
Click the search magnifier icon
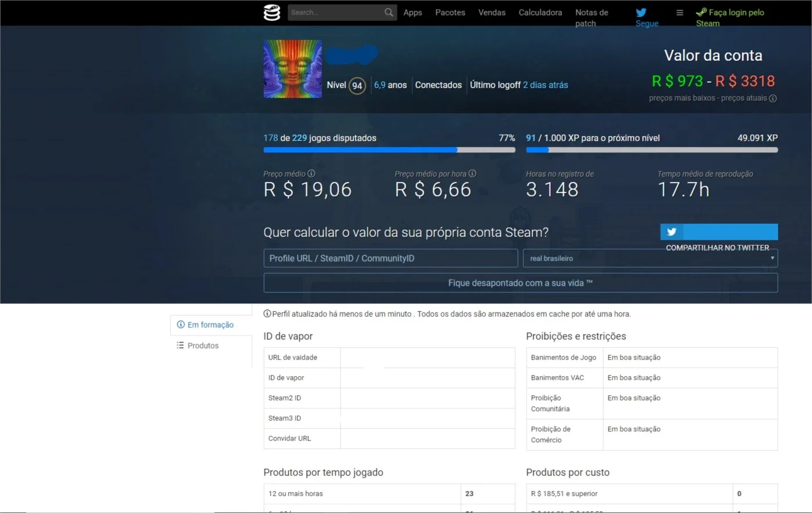click(389, 12)
